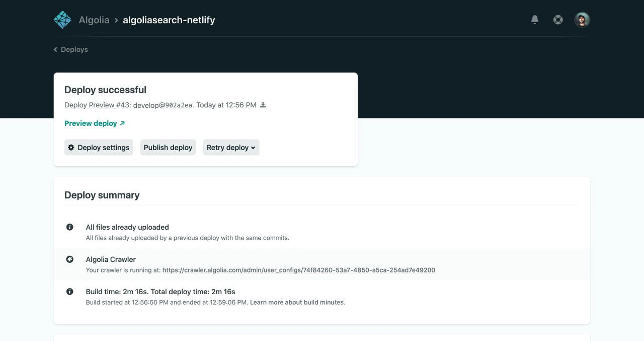This screenshot has width=644, height=341.
Task: Open the crawler.algolia.com admin URL
Action: tap(299, 270)
